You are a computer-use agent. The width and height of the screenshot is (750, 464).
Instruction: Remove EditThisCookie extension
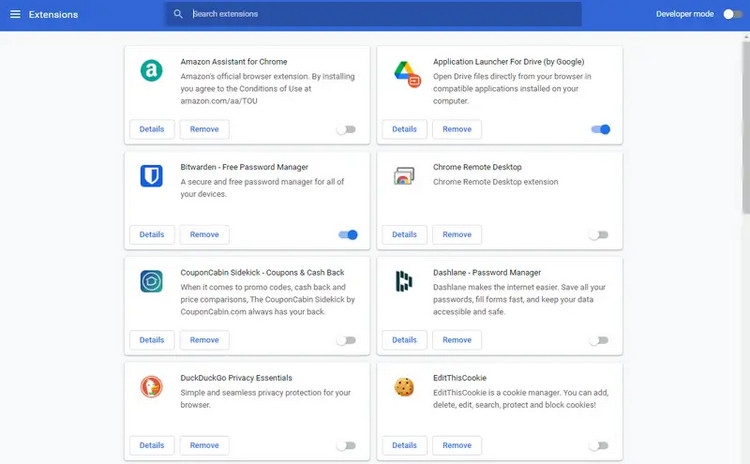(457, 445)
